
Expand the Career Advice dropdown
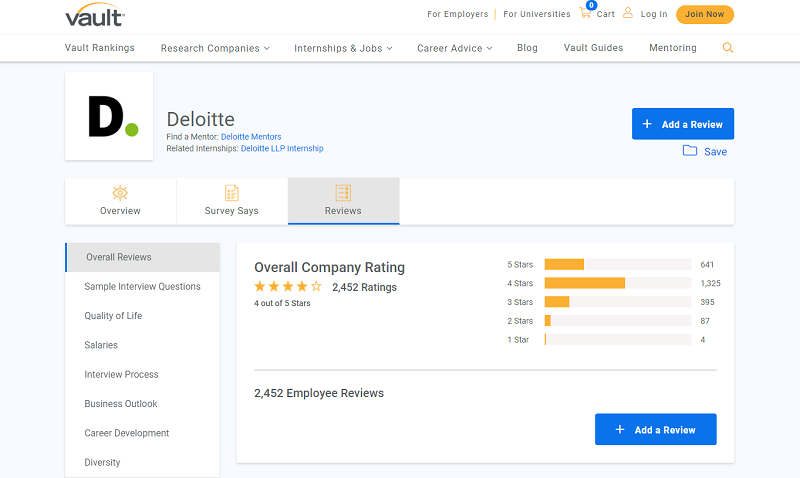(x=455, y=48)
